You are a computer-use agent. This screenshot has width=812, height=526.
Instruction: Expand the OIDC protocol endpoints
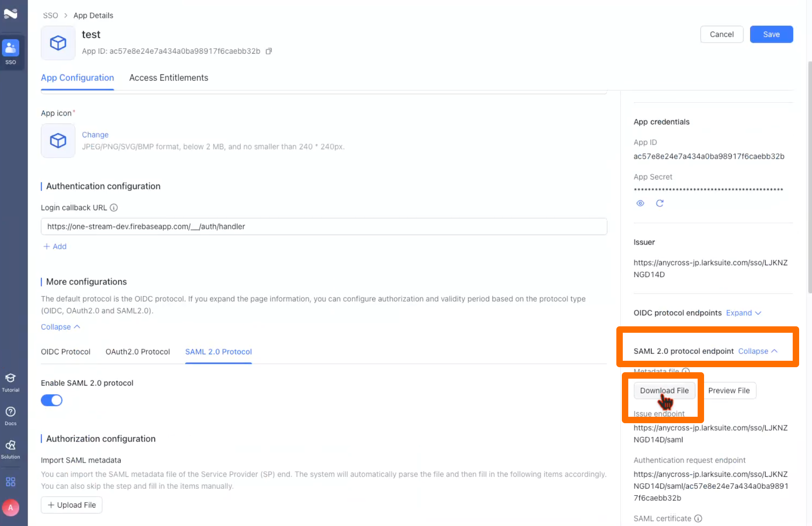744,313
